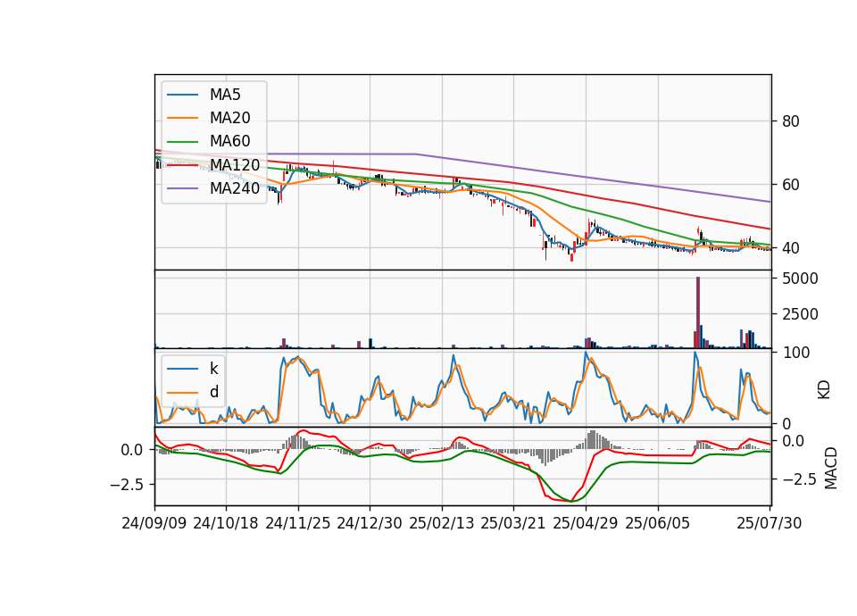Click the MA5 legend label
Image resolution: width=857 pixels, height=616 pixels.
(225, 95)
